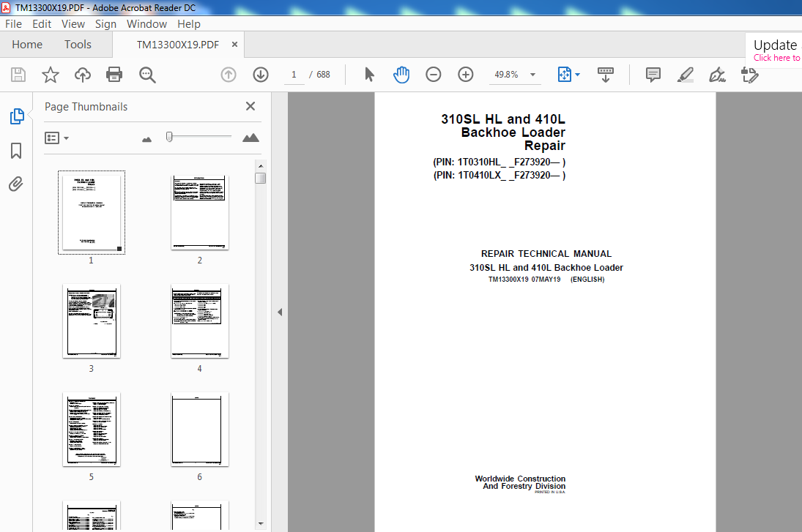Go to the next page arrow
This screenshot has width=802, height=532.
tap(260, 75)
